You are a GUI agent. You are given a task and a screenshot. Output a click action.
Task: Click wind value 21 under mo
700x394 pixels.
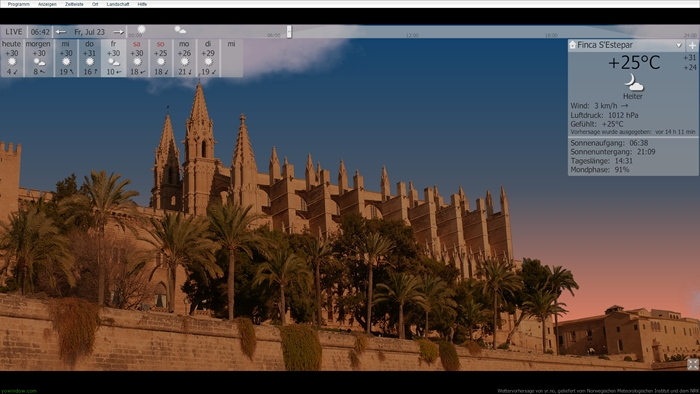coord(182,72)
